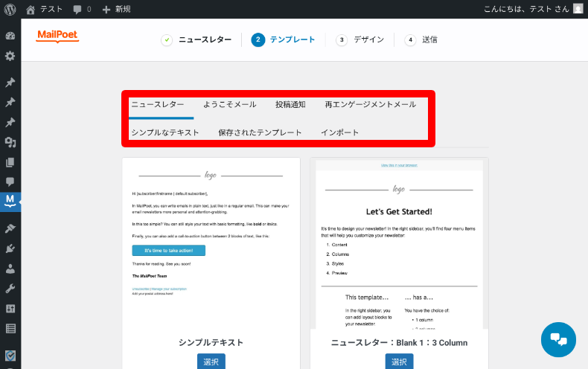The image size is (588, 369).
Task: Click the シンプルテキスト template title
Action: click(211, 342)
